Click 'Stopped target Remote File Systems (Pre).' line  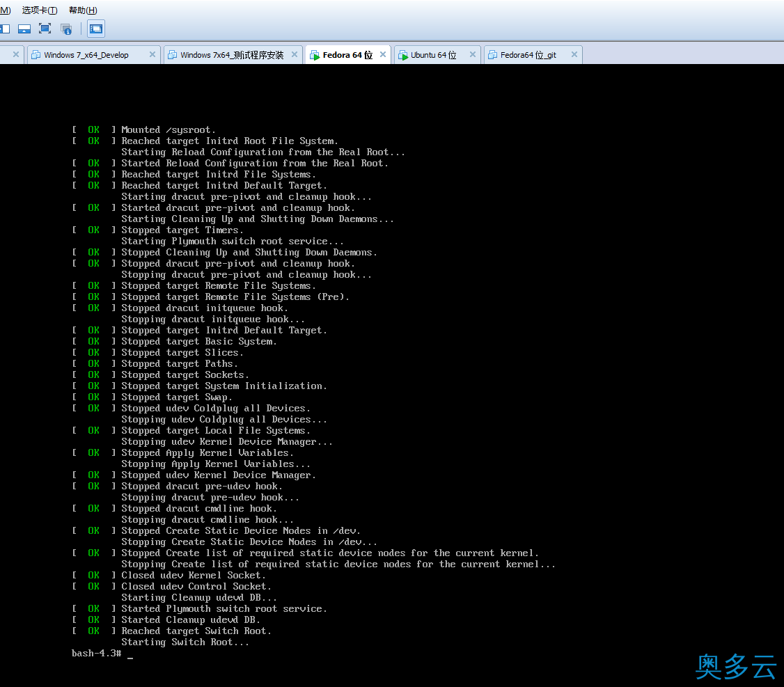click(235, 297)
